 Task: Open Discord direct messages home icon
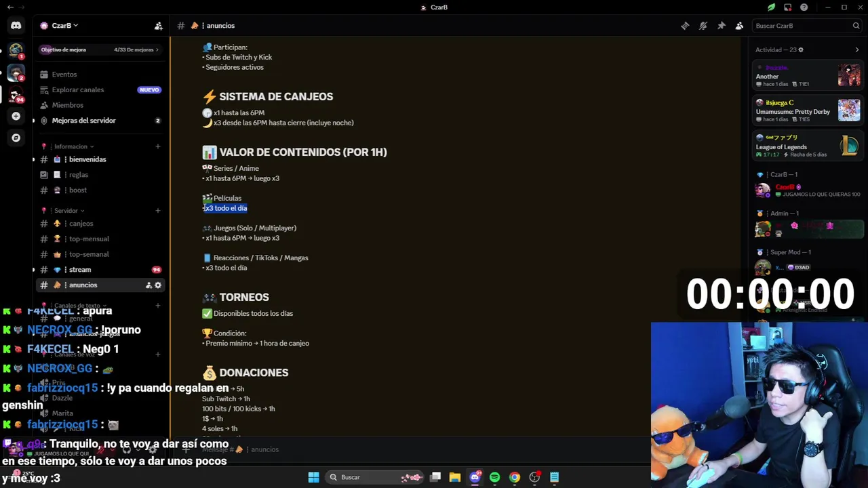point(16,26)
